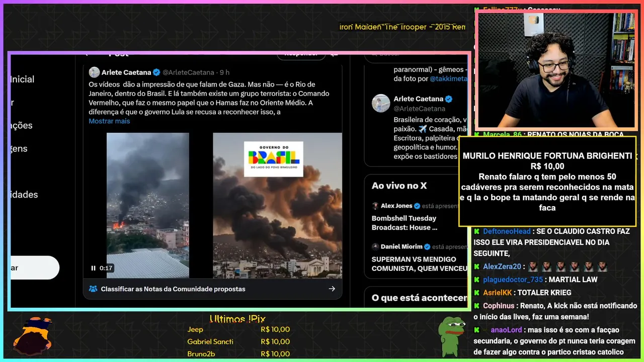
Task: Select the Inicial item in the left navigation
Action: click(22, 79)
